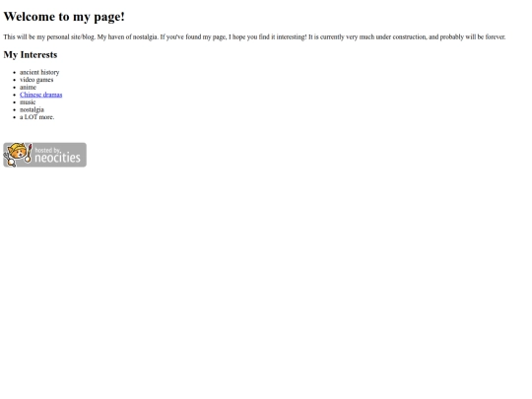Click the bullet beside ancient history
The width and height of the screenshot is (532, 399).
14,73
